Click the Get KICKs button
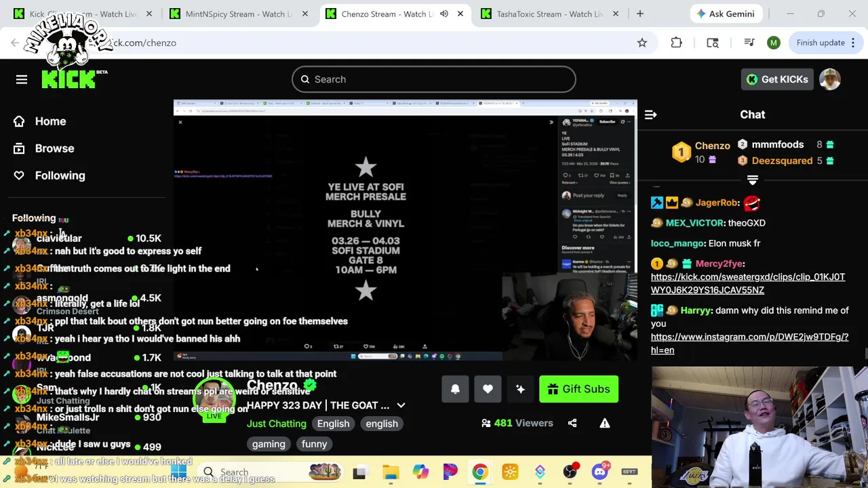 (x=777, y=79)
